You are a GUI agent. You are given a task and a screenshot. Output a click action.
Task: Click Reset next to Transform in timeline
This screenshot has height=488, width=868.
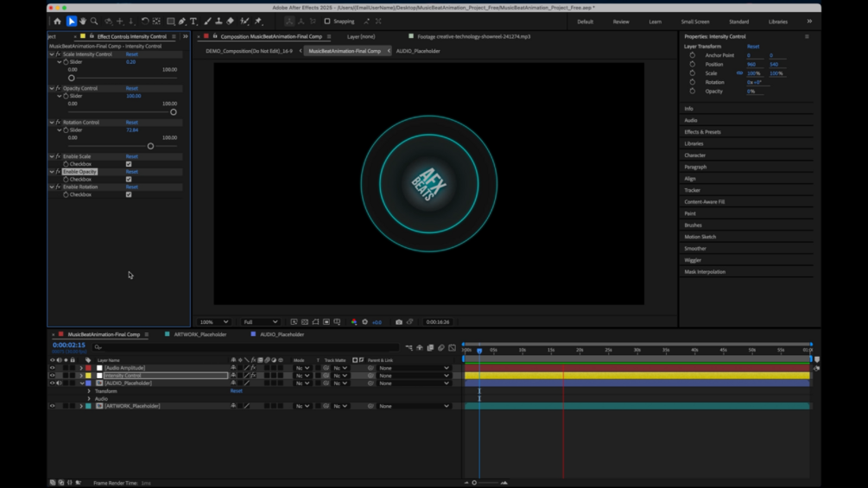pos(237,391)
